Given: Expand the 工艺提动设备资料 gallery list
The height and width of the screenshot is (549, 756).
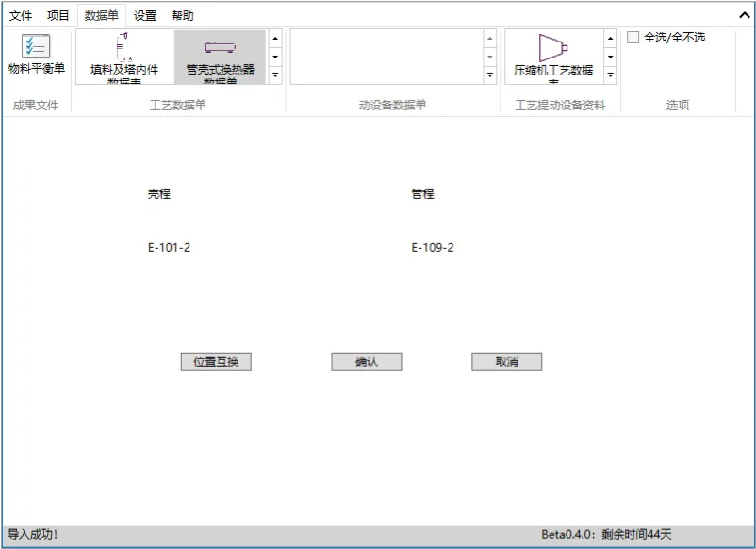Looking at the screenshot, I should [611, 75].
